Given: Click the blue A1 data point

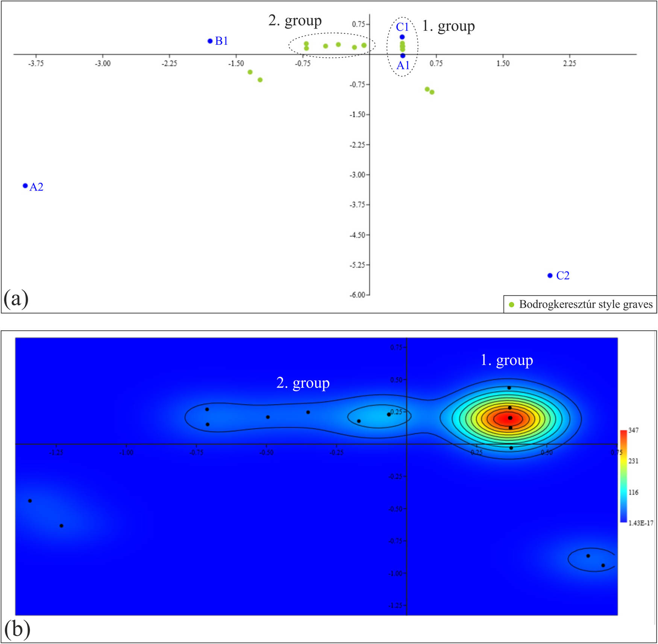Looking at the screenshot, I should click(403, 56).
